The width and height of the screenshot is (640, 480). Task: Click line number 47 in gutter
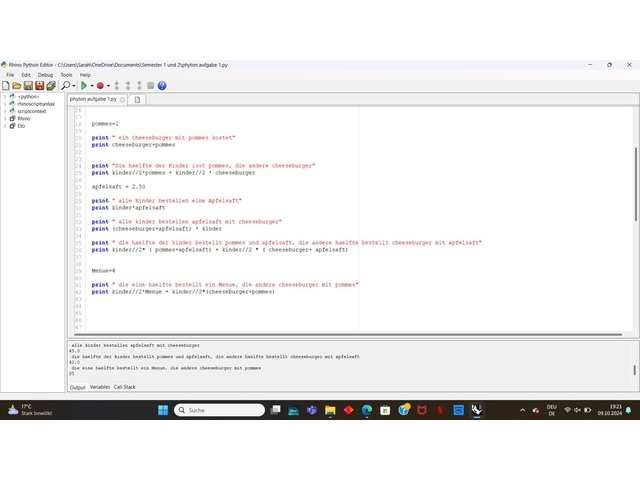[x=78, y=327]
